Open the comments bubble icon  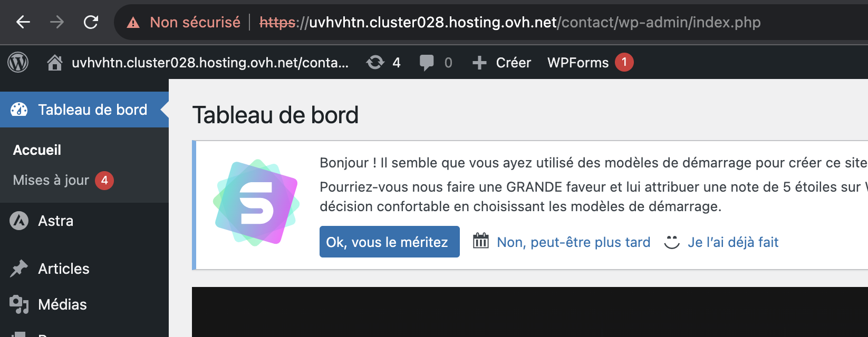coord(426,63)
